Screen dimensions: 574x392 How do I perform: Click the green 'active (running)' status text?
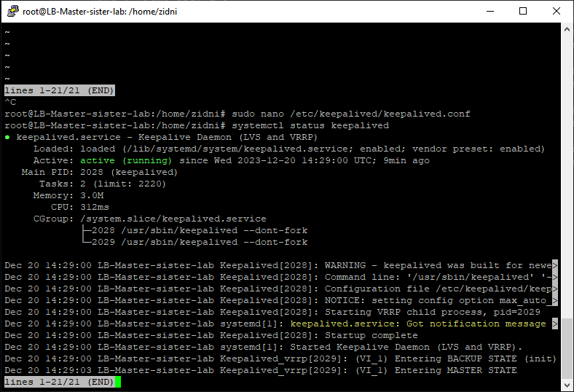click(127, 160)
